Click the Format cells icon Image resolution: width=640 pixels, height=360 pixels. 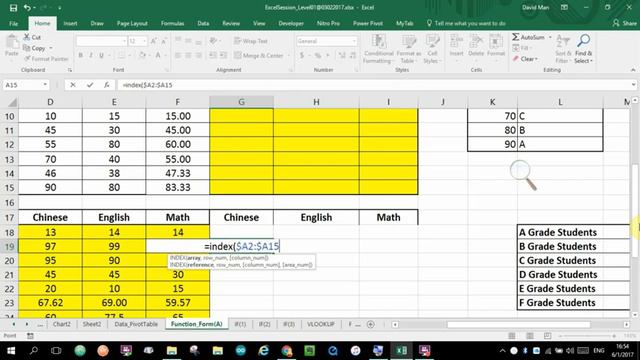click(x=496, y=42)
